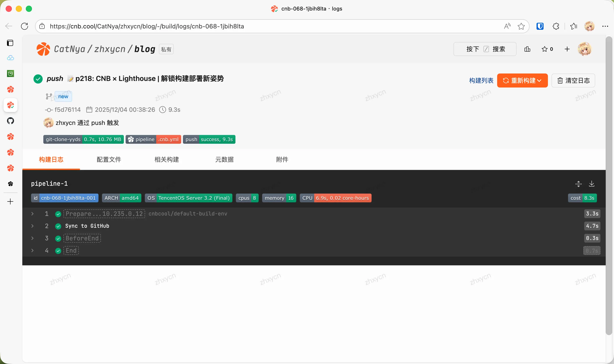This screenshot has height=364, width=614.
Task: Click the 清空日志 button
Action: tap(573, 80)
